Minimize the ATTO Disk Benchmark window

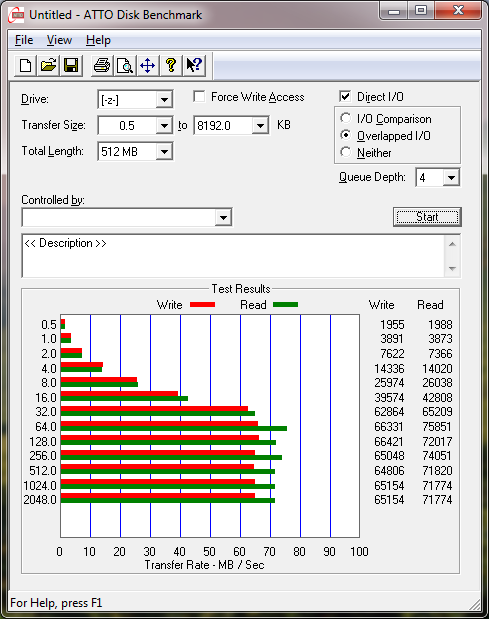pyautogui.click(x=395, y=10)
